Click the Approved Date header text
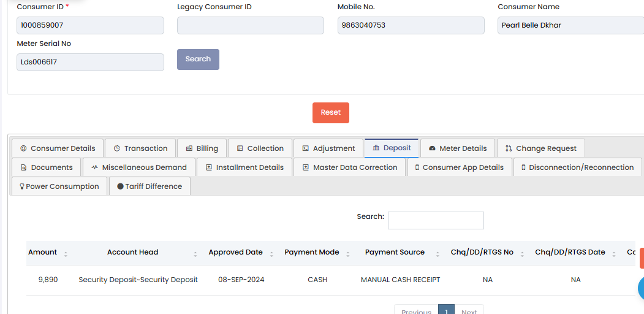The image size is (644, 314). (236, 252)
